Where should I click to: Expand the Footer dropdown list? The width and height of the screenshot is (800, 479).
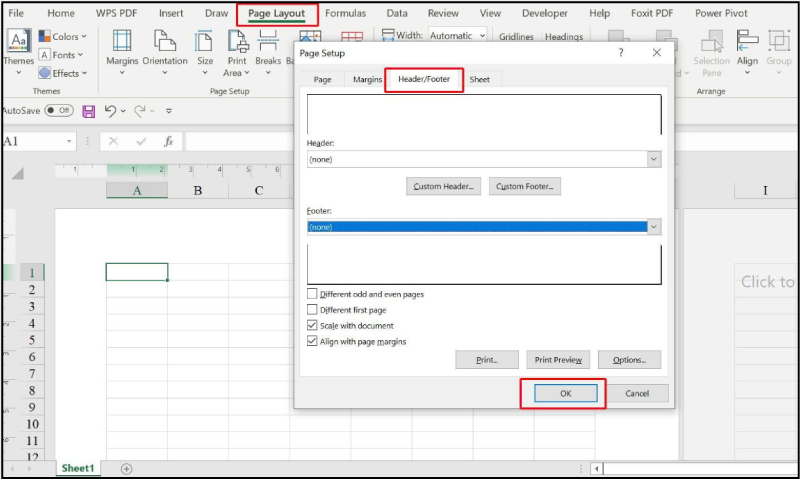tap(654, 227)
